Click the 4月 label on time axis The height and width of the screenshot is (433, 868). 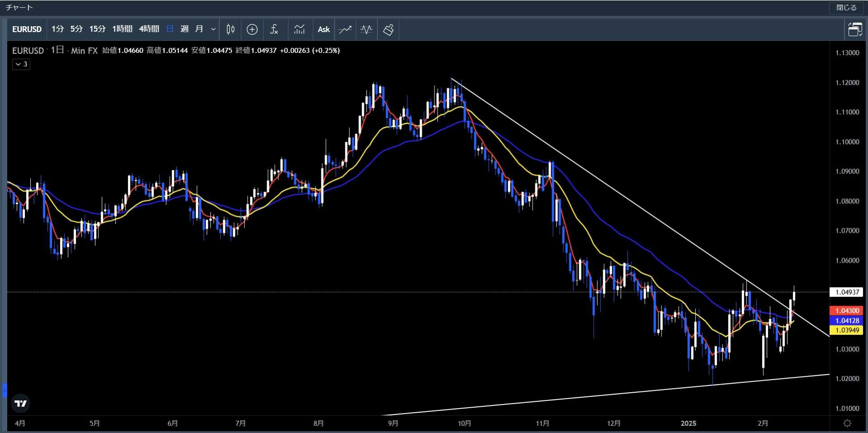pos(20,424)
